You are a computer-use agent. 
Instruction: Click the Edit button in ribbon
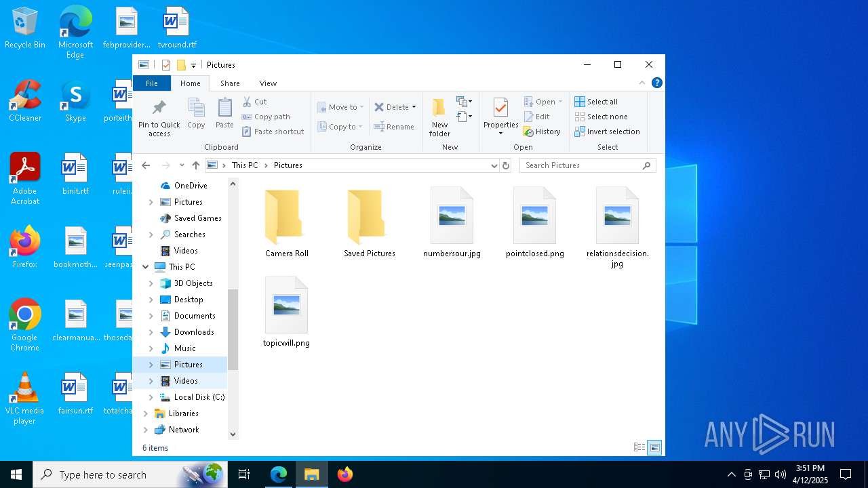(536, 117)
